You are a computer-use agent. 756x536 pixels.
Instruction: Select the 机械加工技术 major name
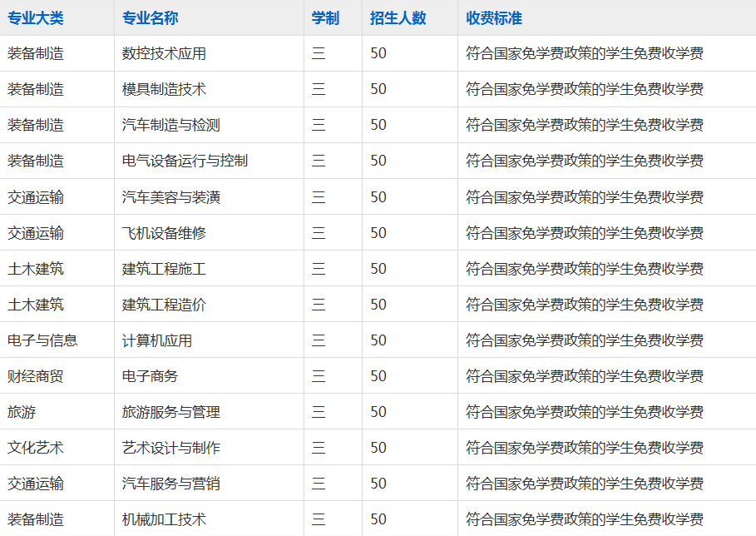(164, 519)
